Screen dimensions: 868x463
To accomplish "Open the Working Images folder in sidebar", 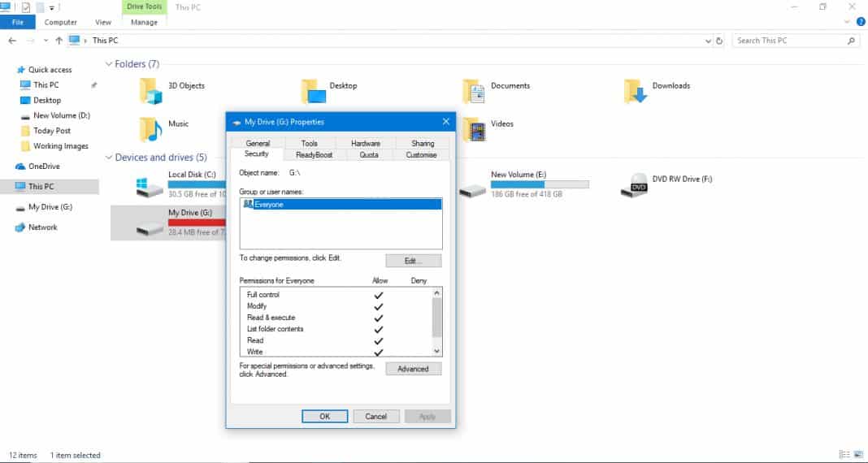I will point(60,146).
